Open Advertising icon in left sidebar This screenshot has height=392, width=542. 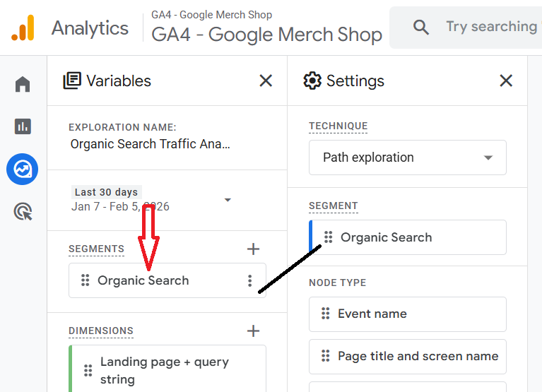(x=23, y=211)
